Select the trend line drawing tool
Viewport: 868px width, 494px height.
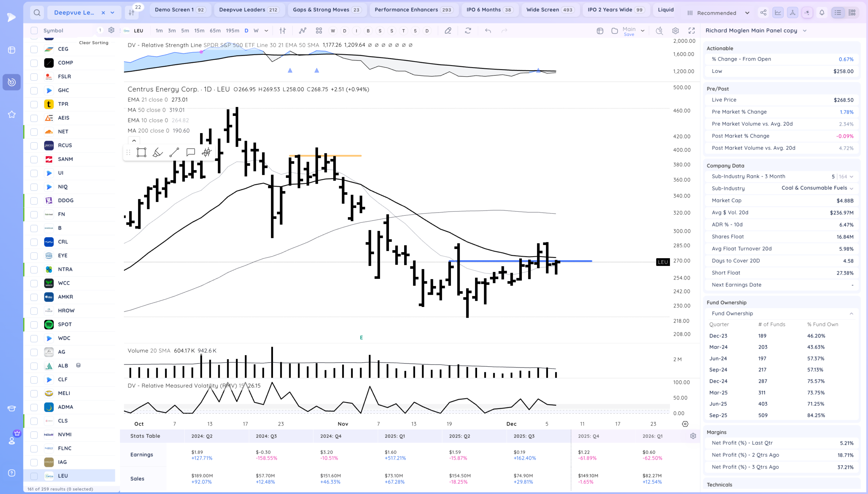pos(174,152)
